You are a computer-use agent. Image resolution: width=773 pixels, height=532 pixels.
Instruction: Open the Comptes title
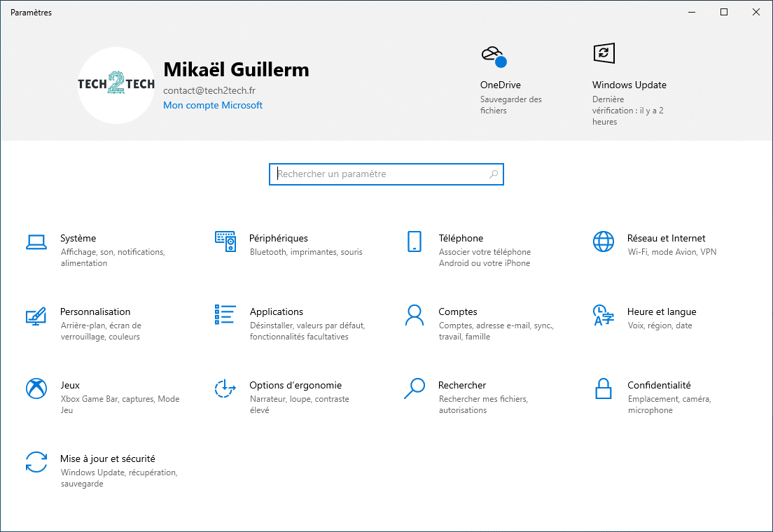pos(457,311)
